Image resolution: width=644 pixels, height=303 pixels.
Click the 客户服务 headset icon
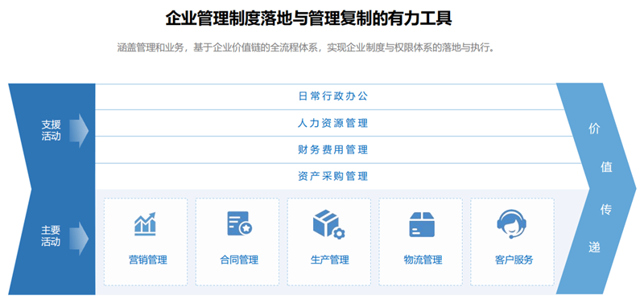[x=512, y=224]
